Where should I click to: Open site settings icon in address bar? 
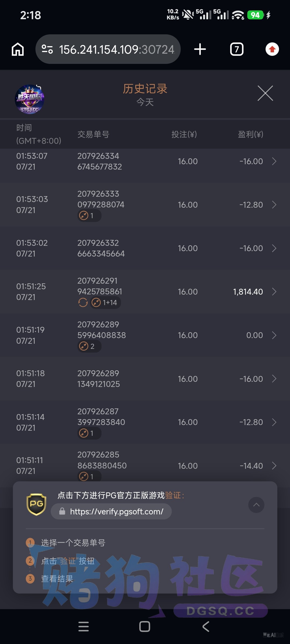point(47,49)
